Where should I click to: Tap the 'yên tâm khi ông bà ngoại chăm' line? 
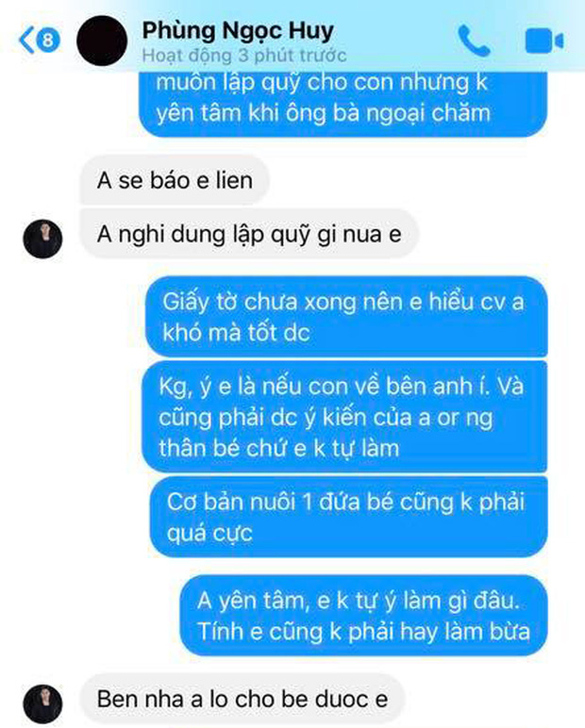click(324, 113)
